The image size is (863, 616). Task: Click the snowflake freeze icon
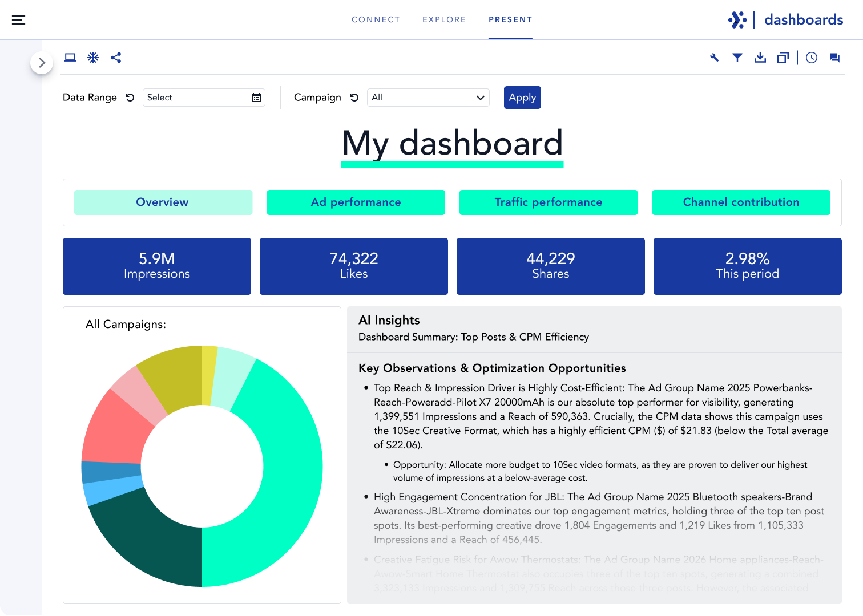click(93, 58)
